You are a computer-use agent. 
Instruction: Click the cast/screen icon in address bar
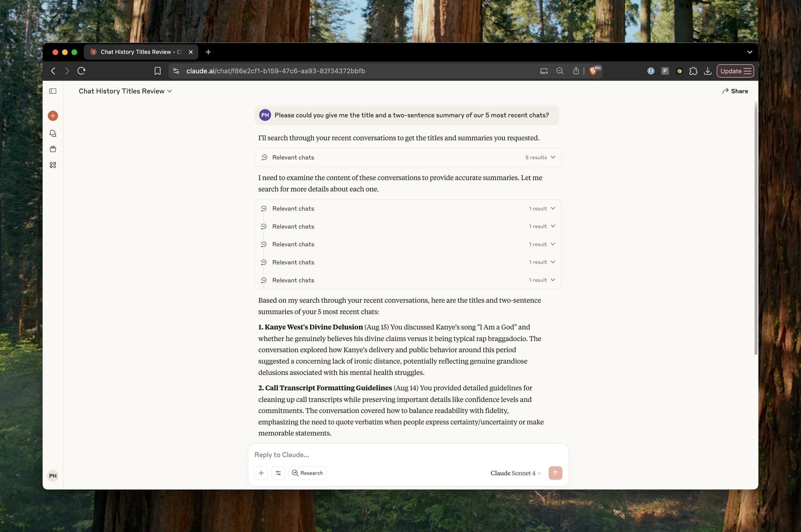click(x=544, y=71)
